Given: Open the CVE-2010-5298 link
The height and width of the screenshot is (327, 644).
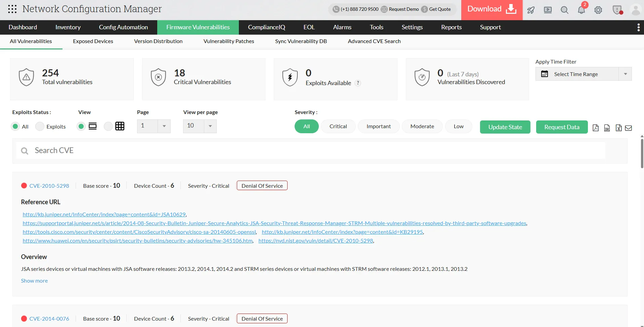Looking at the screenshot, I should [49, 186].
